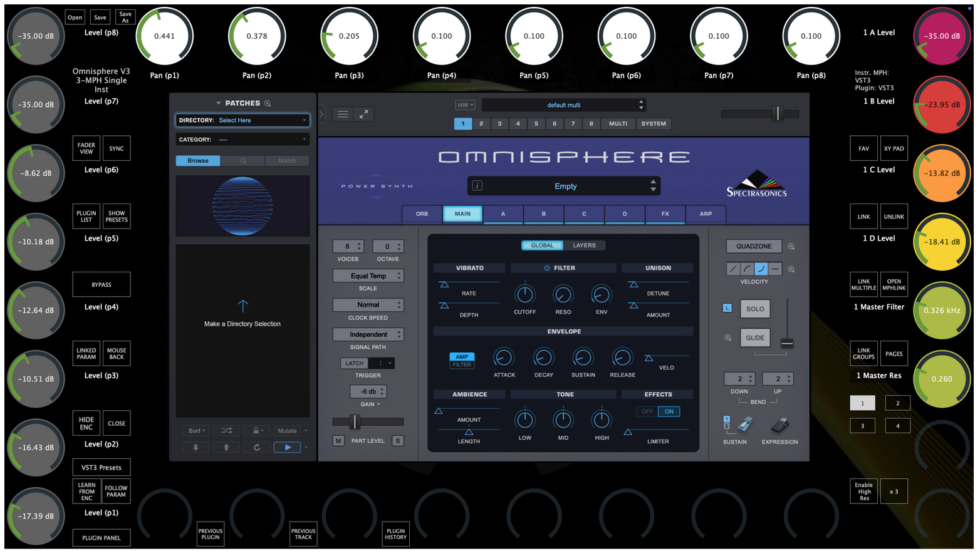Open the Directory dropdown
The height and width of the screenshot is (556, 980).
click(242, 120)
